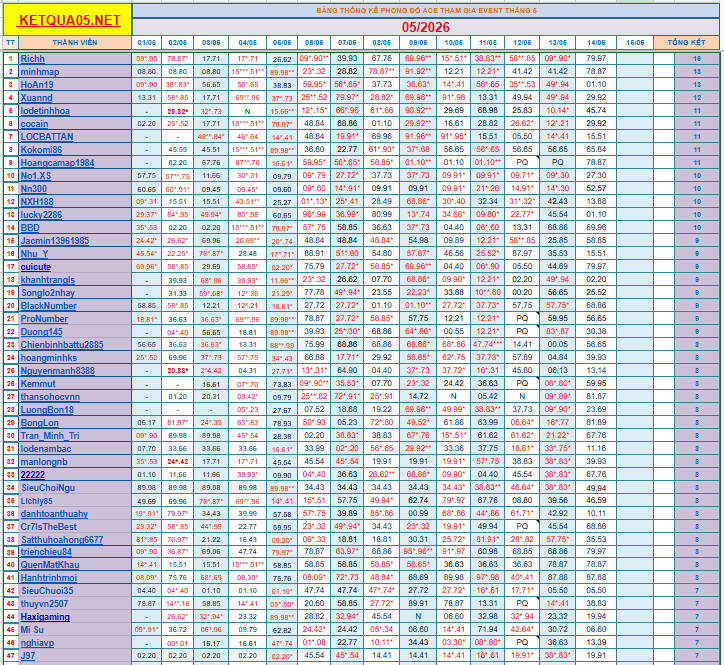The height and width of the screenshot is (665, 724).
Task: Select the 05/2026 month title cell
Action: [x=426, y=27]
